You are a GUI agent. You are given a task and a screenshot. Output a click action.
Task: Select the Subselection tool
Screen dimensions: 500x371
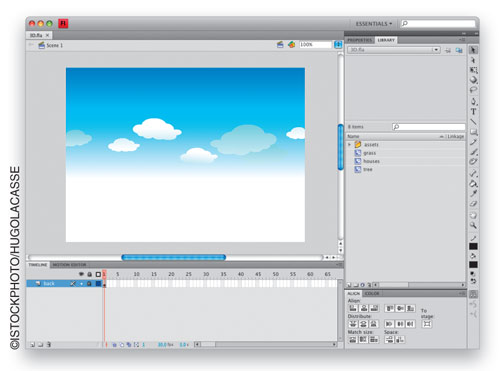pyautogui.click(x=473, y=60)
